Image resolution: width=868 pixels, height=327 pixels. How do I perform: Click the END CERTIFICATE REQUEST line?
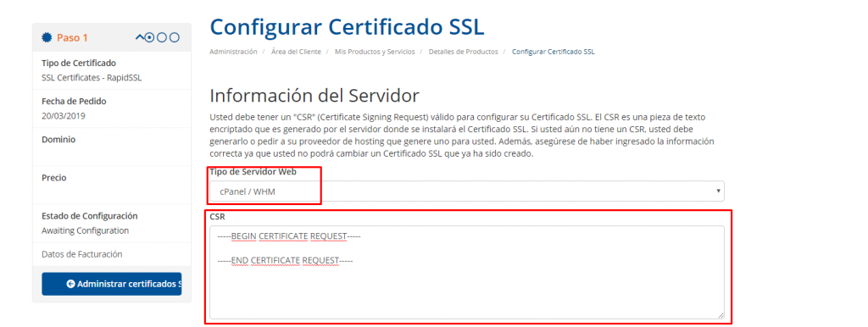[x=285, y=260]
